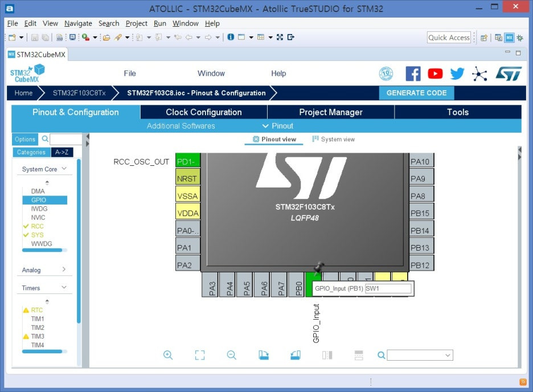The height and width of the screenshot is (392, 533).
Task: Click the RSS feed status bar icon
Action: [523, 382]
